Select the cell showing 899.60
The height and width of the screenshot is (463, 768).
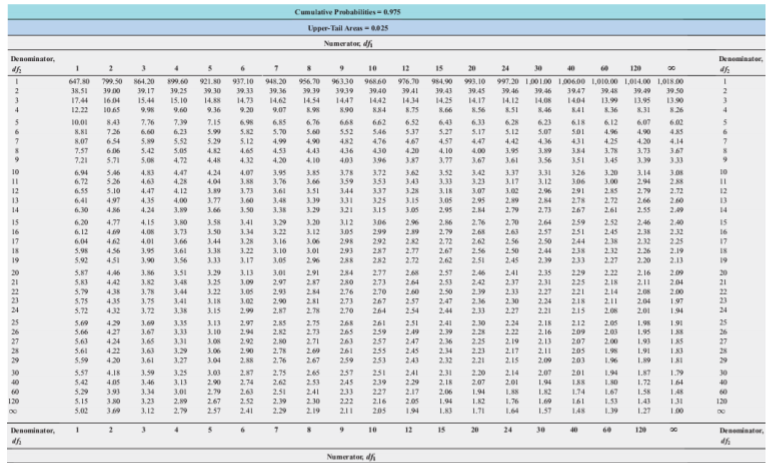pyautogui.click(x=177, y=81)
